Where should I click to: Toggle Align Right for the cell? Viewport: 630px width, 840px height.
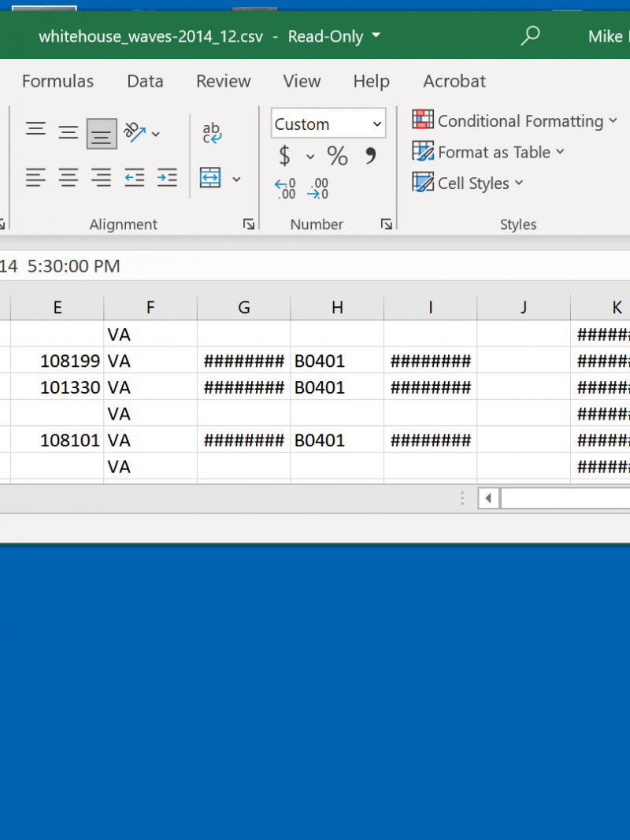tap(101, 178)
